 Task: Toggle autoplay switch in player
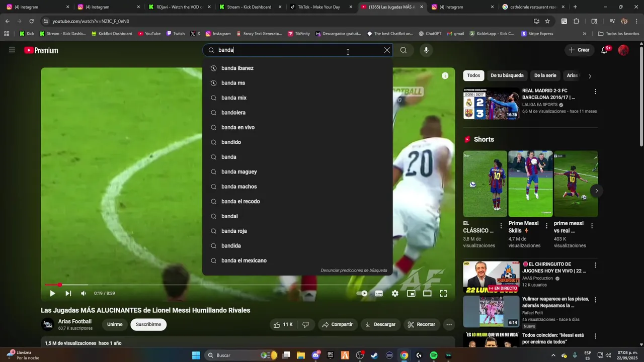(362, 294)
